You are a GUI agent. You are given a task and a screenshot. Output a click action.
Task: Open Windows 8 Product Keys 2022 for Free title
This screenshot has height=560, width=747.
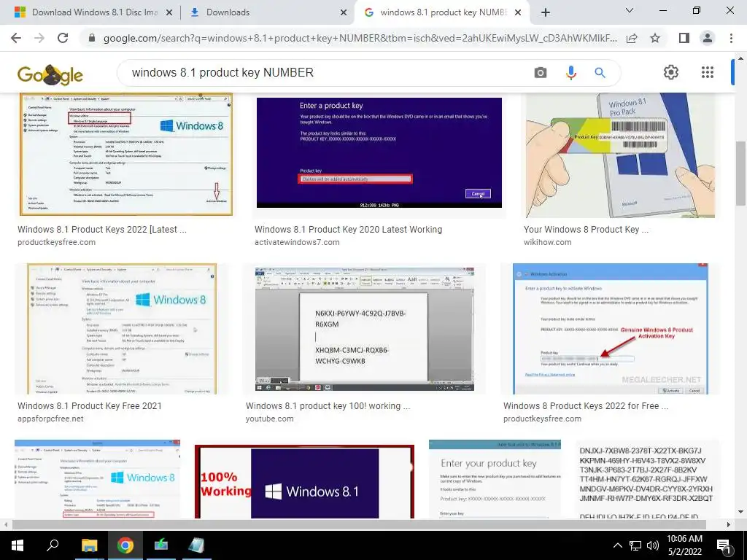pyautogui.click(x=586, y=406)
